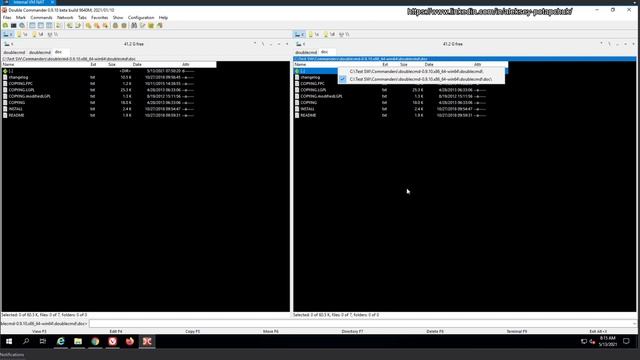This screenshot has height=360, width=640.
Task: Open directory hotlist '*' in right panel
Action: tap(601, 44)
